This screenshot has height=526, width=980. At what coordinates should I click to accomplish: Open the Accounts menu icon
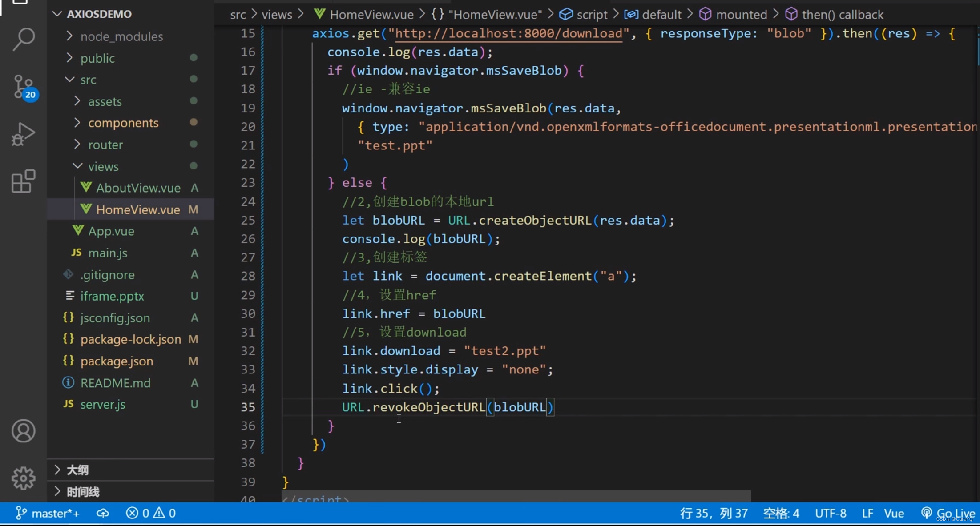(x=23, y=431)
